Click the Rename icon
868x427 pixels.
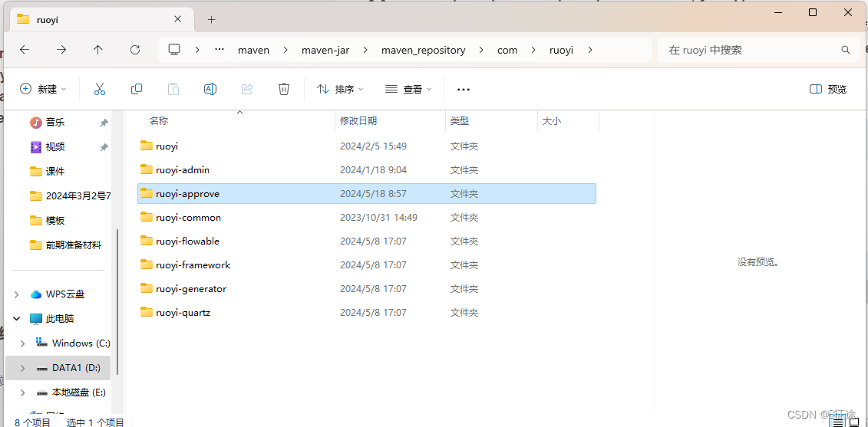210,88
